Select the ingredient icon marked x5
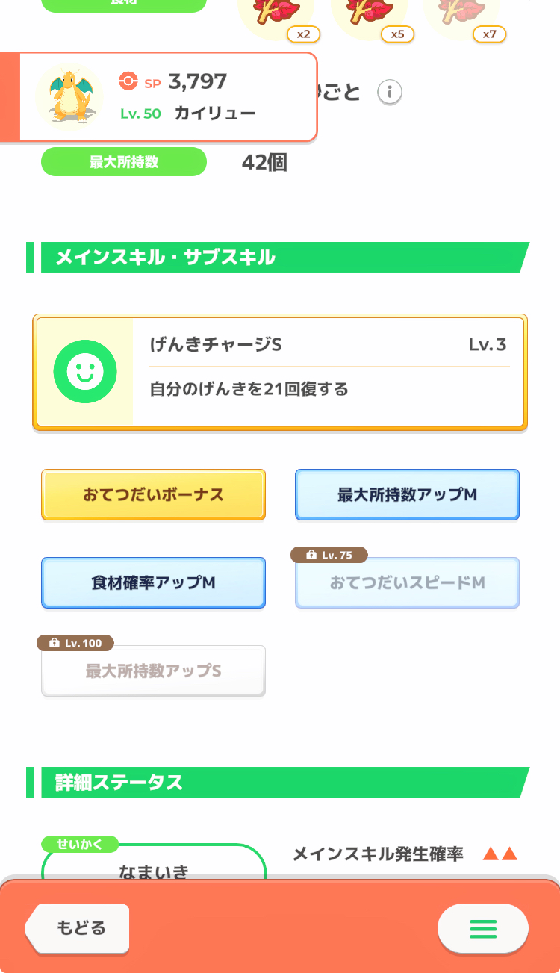The height and width of the screenshot is (973, 560). (369, 13)
